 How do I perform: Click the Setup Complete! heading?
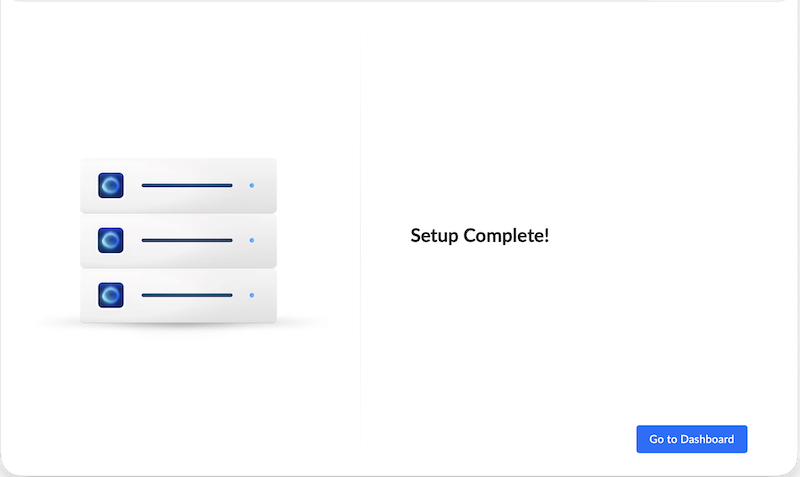click(480, 236)
